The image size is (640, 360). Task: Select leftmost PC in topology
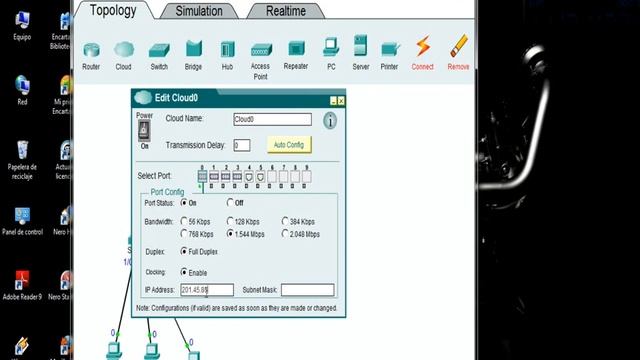tap(114, 351)
